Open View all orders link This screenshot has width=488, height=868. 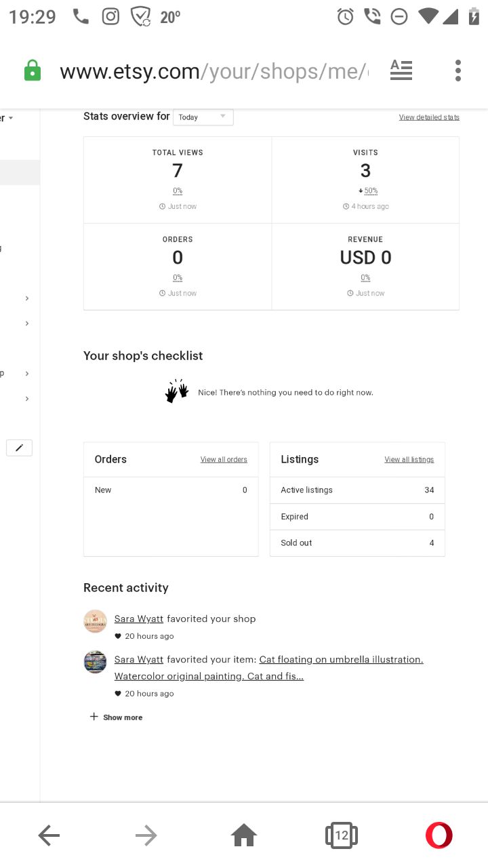224,460
